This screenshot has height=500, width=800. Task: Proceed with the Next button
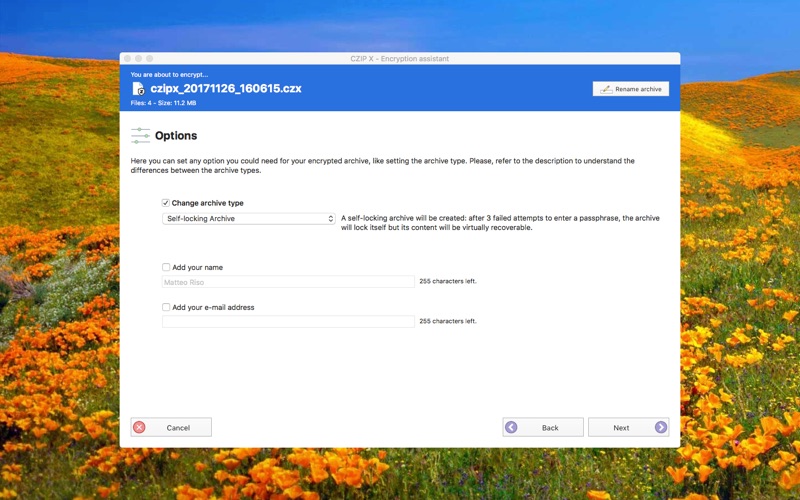pos(629,428)
